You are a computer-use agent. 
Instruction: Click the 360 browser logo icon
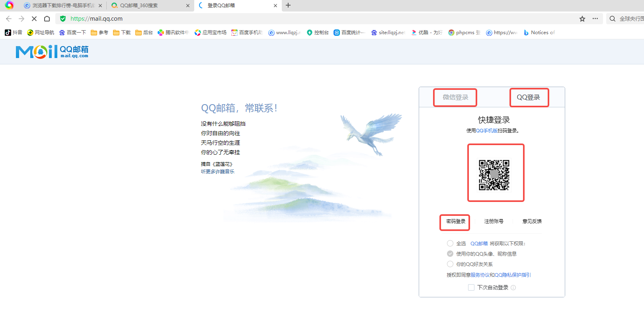click(9, 5)
